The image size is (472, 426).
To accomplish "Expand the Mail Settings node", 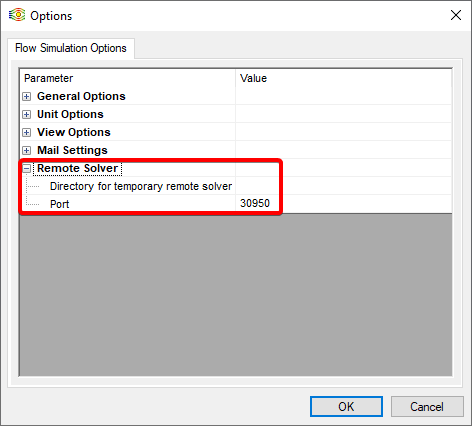I will pos(26,151).
